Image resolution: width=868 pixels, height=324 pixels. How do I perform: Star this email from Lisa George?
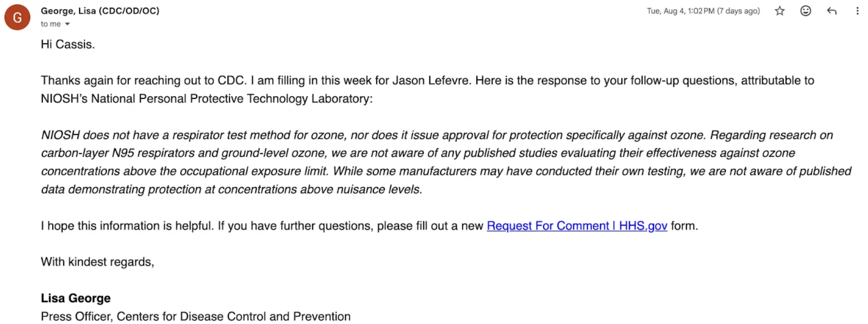(x=780, y=11)
